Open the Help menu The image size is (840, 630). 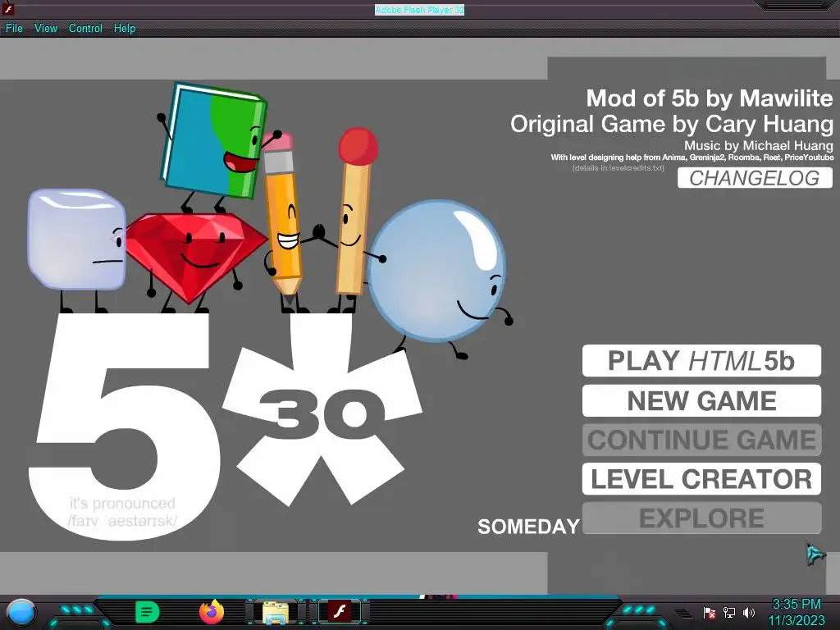125,29
